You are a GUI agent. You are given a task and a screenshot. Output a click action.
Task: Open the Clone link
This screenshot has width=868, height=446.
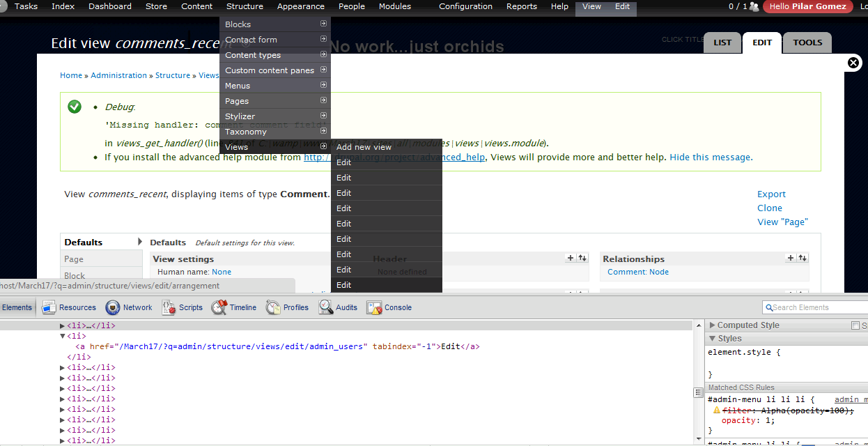click(770, 208)
